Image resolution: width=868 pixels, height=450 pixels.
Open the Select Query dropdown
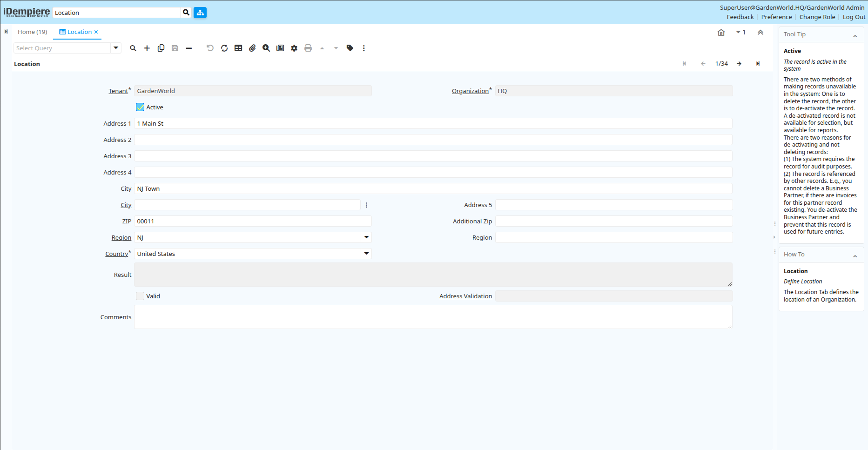(116, 48)
